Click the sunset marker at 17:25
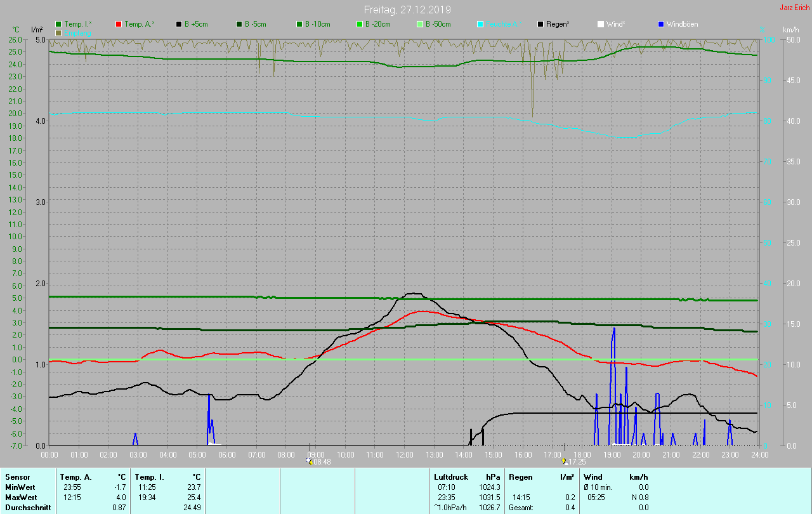The image size is (812, 514). point(564,461)
